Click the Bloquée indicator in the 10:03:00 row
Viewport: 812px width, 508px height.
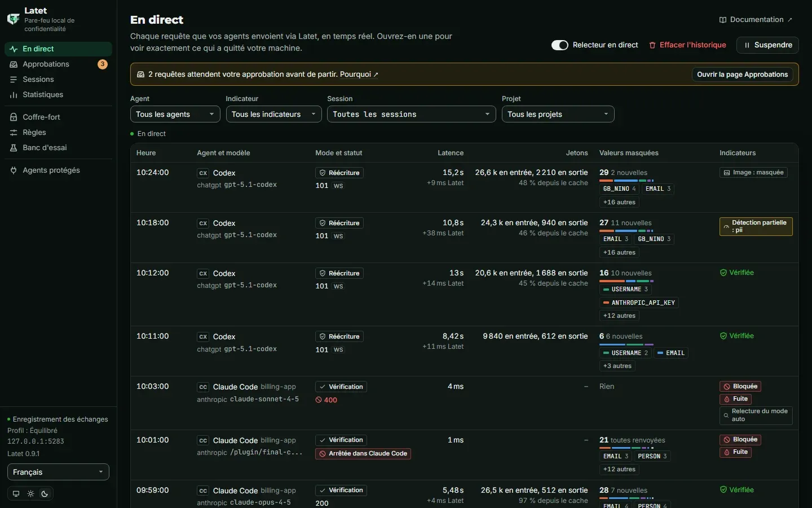740,387
